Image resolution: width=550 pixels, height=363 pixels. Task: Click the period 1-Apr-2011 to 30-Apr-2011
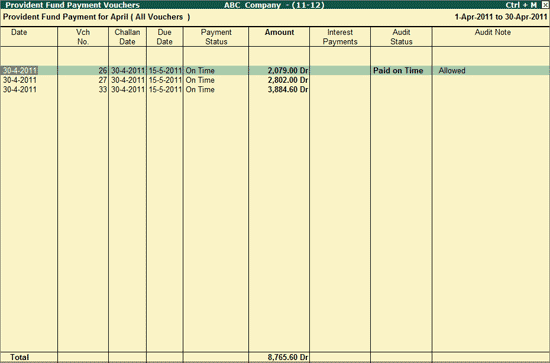[x=501, y=17]
